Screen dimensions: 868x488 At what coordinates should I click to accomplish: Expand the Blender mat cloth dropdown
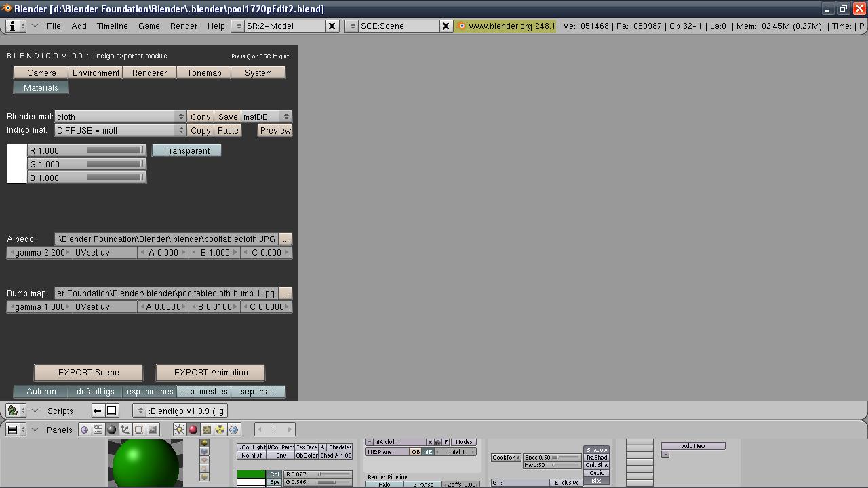point(120,117)
